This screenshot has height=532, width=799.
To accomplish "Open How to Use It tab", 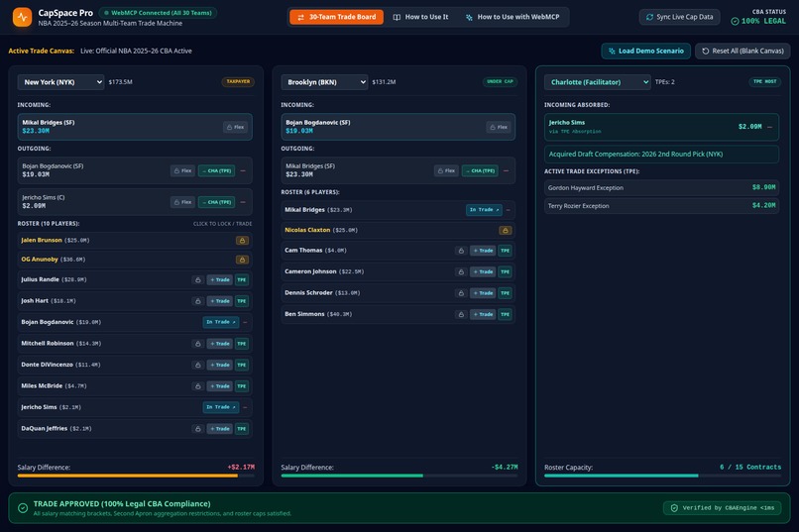I will click(x=421, y=17).
